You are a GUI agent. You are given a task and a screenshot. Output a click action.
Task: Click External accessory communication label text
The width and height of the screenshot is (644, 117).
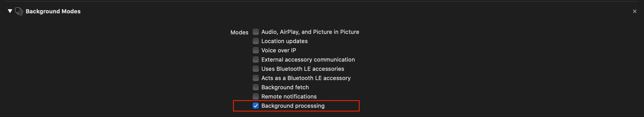click(x=308, y=60)
